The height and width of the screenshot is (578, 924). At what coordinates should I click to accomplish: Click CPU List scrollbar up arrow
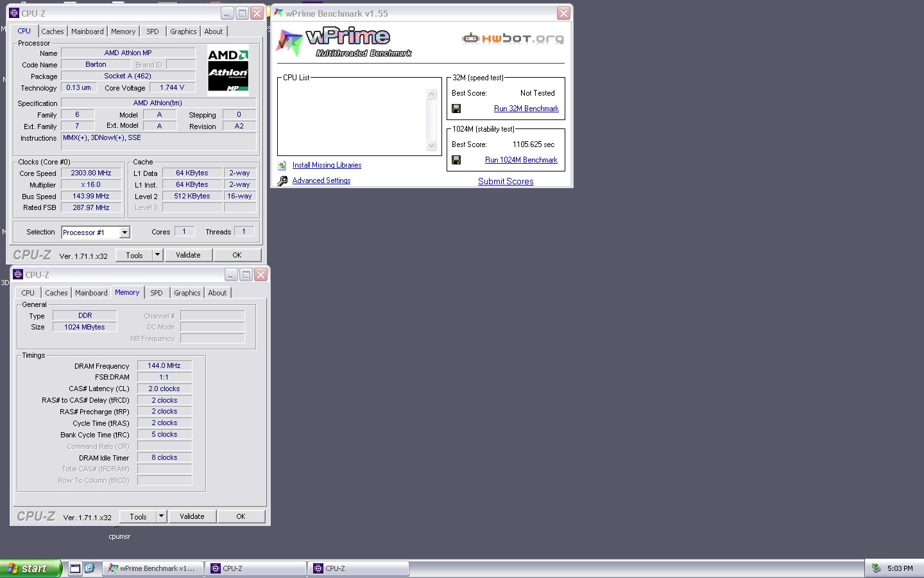point(432,94)
